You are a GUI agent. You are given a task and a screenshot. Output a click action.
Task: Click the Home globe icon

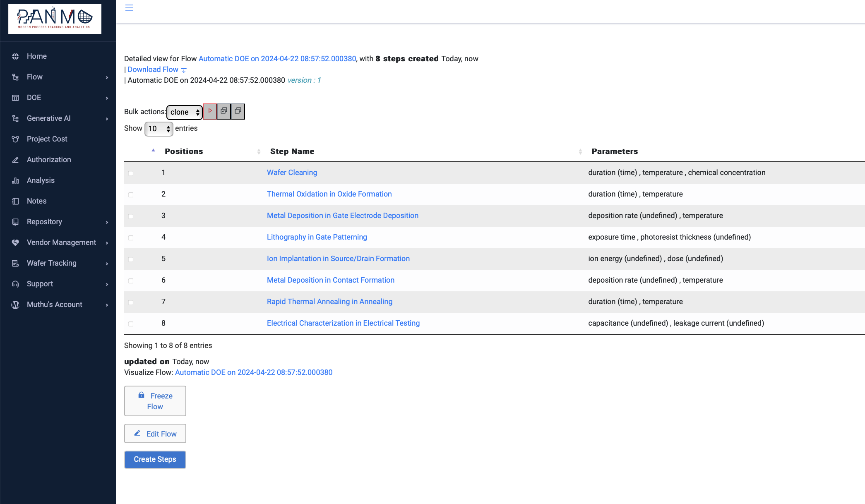point(15,56)
